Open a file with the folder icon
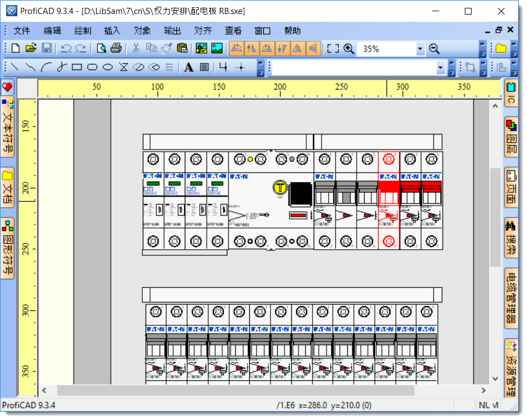The image size is (527, 420). tap(31, 49)
